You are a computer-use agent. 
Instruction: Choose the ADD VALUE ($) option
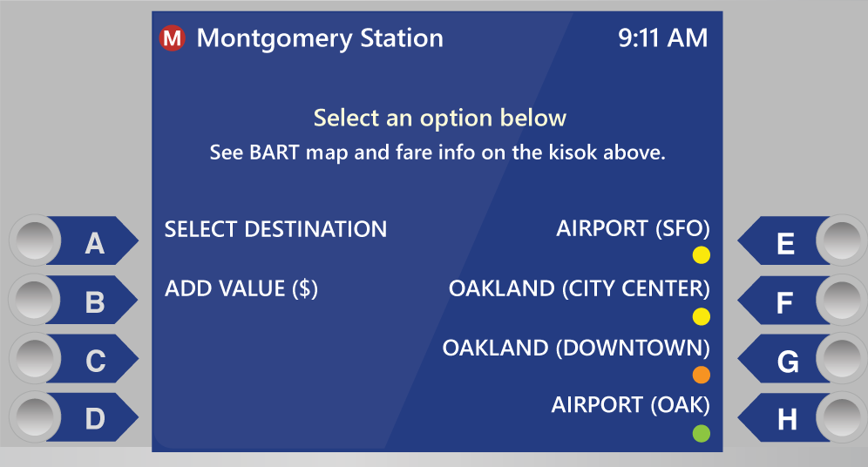[x=241, y=289]
